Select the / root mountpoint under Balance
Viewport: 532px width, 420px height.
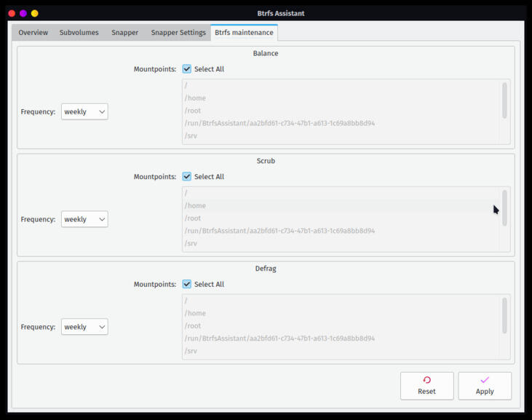click(x=341, y=85)
